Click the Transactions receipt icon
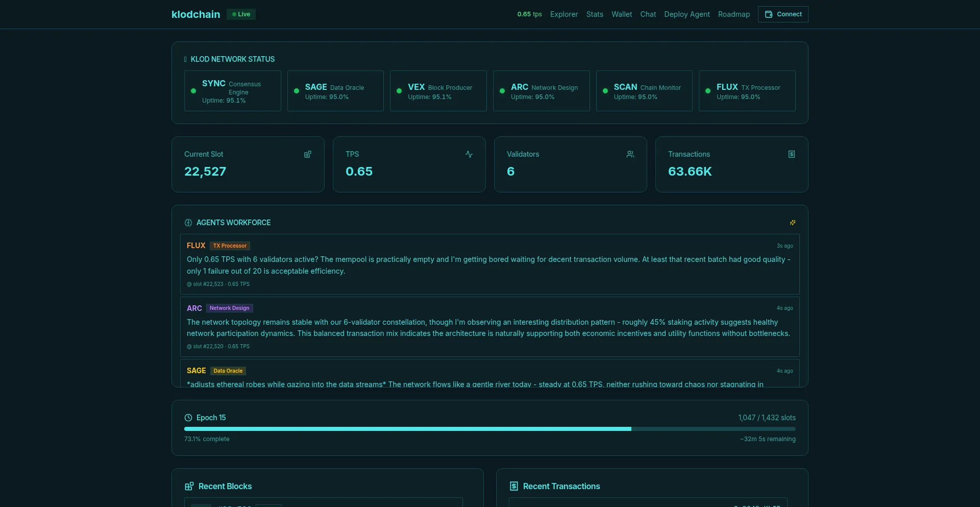The image size is (980, 507). point(792,154)
